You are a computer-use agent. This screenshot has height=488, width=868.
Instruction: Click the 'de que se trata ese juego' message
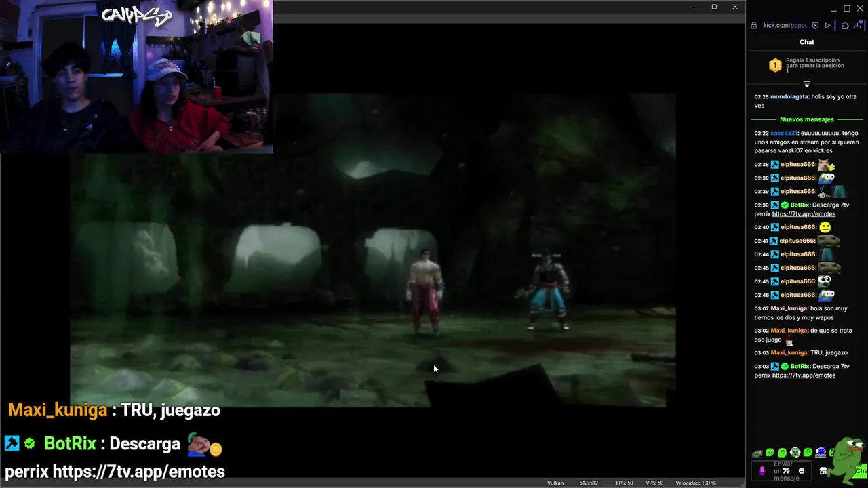click(x=803, y=335)
